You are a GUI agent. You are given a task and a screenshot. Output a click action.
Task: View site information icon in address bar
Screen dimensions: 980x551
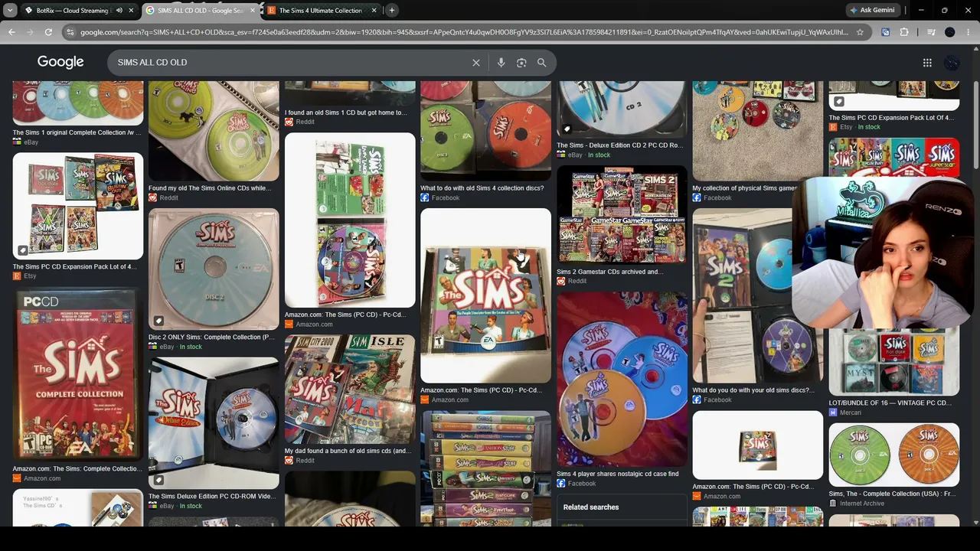coord(70,32)
